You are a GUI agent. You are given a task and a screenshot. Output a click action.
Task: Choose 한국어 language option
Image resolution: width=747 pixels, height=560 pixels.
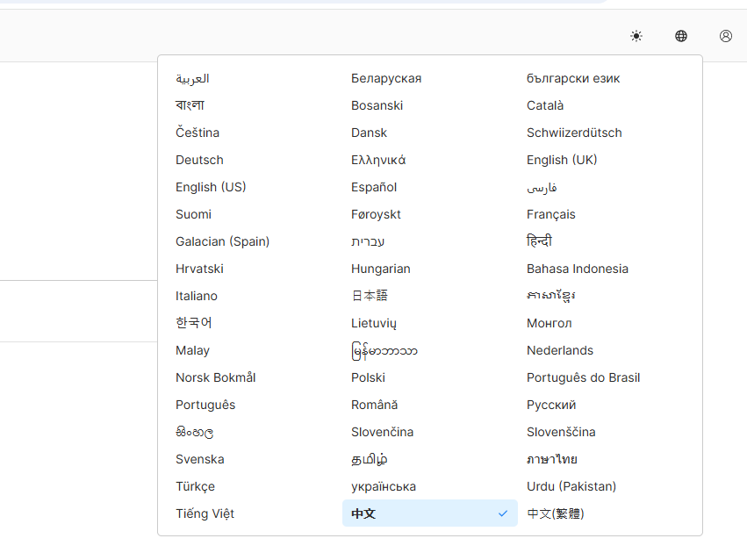coord(194,323)
